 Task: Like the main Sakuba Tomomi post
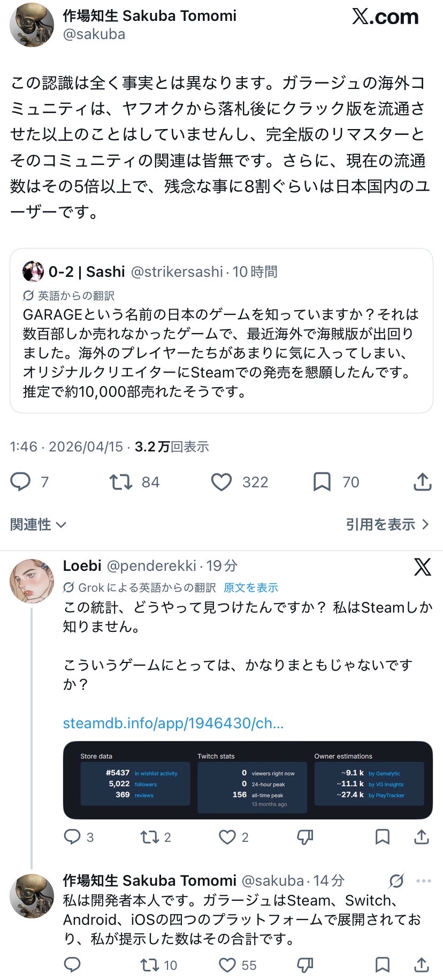pyautogui.click(x=222, y=482)
